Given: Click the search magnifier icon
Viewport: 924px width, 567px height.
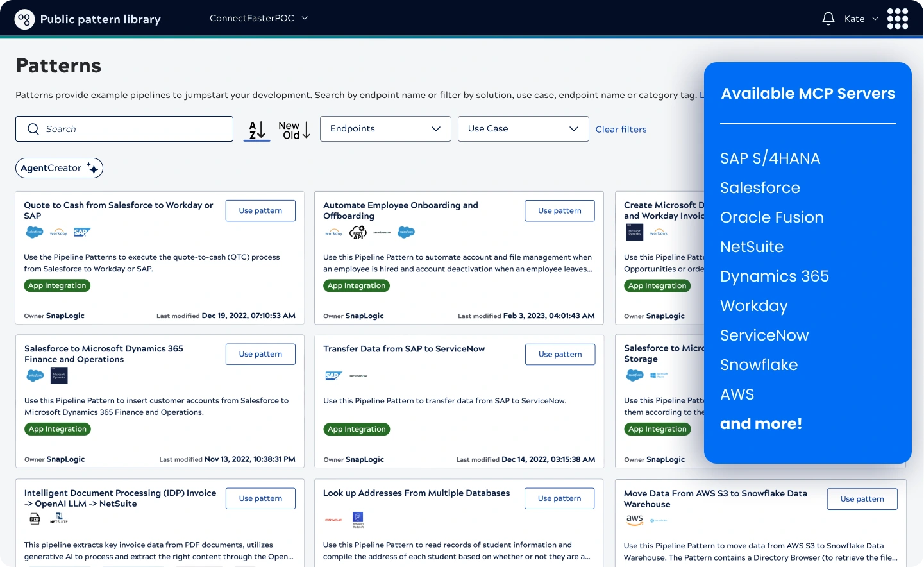Looking at the screenshot, I should point(33,129).
